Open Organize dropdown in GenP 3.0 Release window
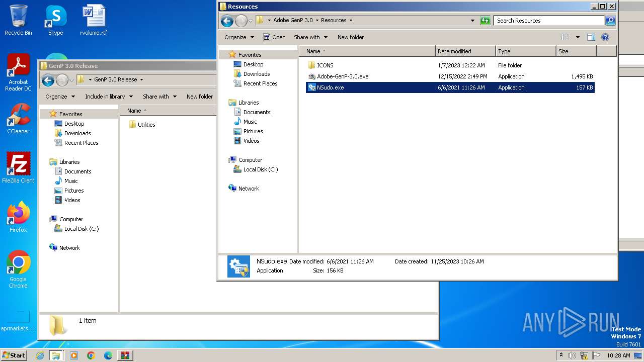Screen dimensions: 644x362 [60, 97]
